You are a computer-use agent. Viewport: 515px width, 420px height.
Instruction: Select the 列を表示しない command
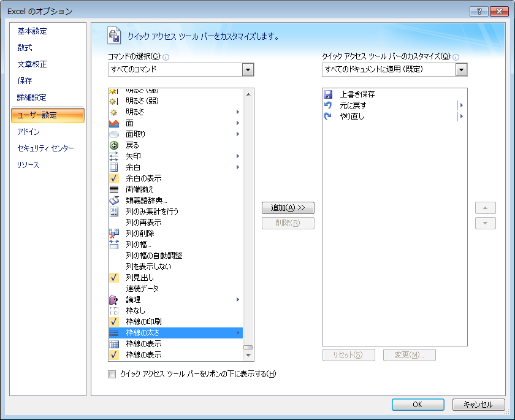(x=176, y=266)
